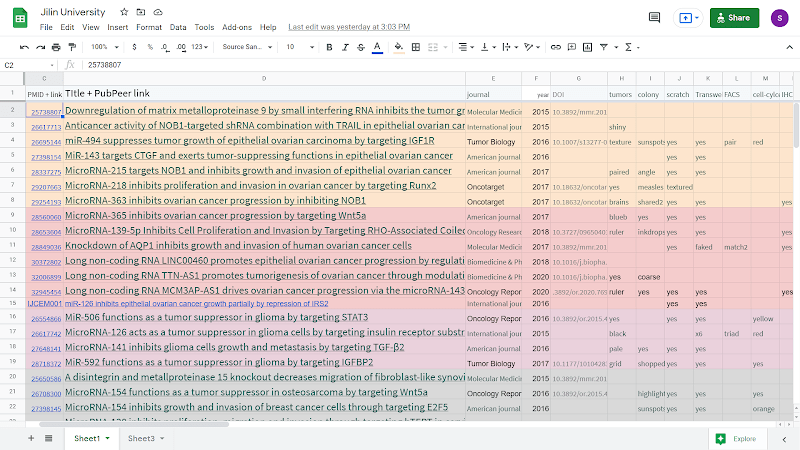Select the Paint format tool

click(x=74, y=46)
